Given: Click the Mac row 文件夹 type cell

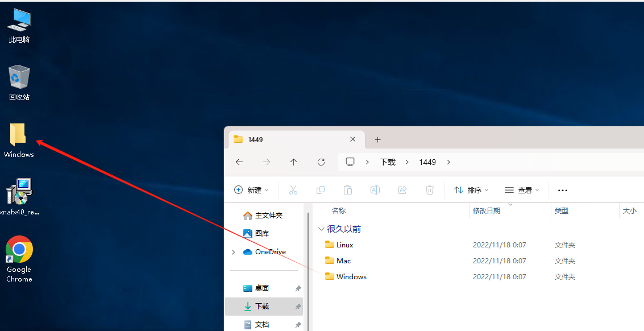Looking at the screenshot, I should pos(565,260).
